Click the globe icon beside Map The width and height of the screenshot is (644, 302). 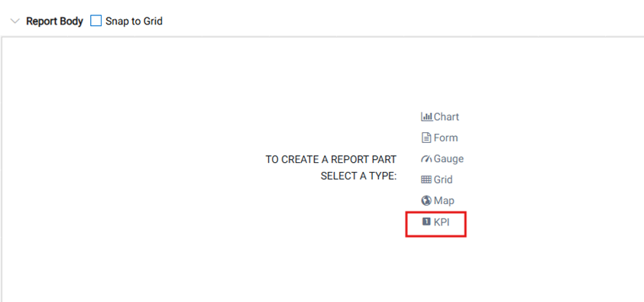(426, 200)
